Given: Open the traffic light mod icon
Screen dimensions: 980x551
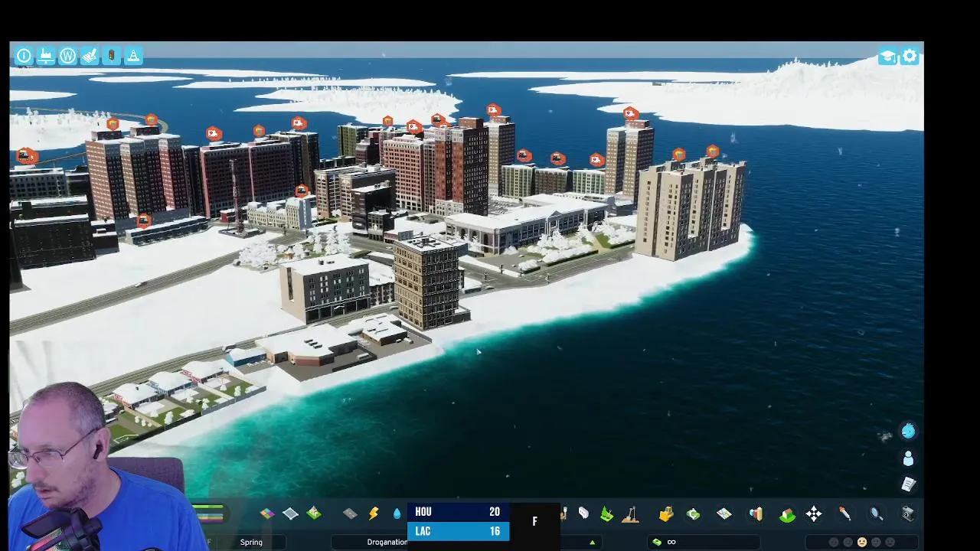Looking at the screenshot, I should [x=112, y=56].
